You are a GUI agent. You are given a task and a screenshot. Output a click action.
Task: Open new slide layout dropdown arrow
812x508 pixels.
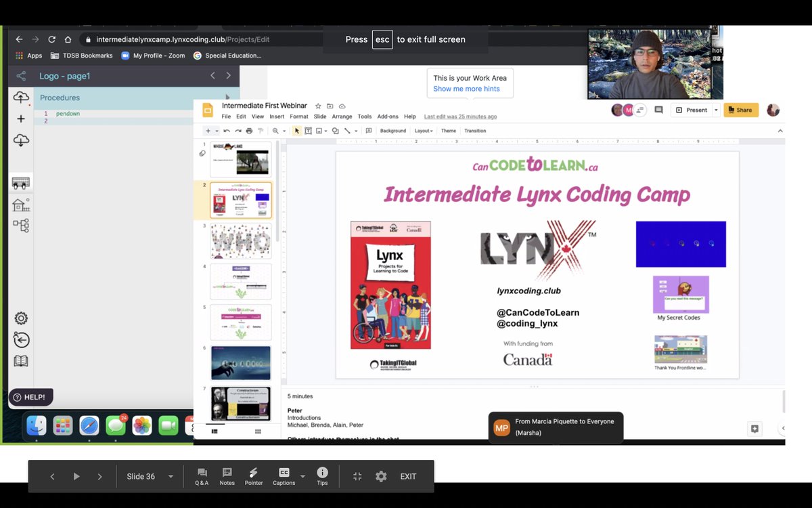tap(216, 131)
